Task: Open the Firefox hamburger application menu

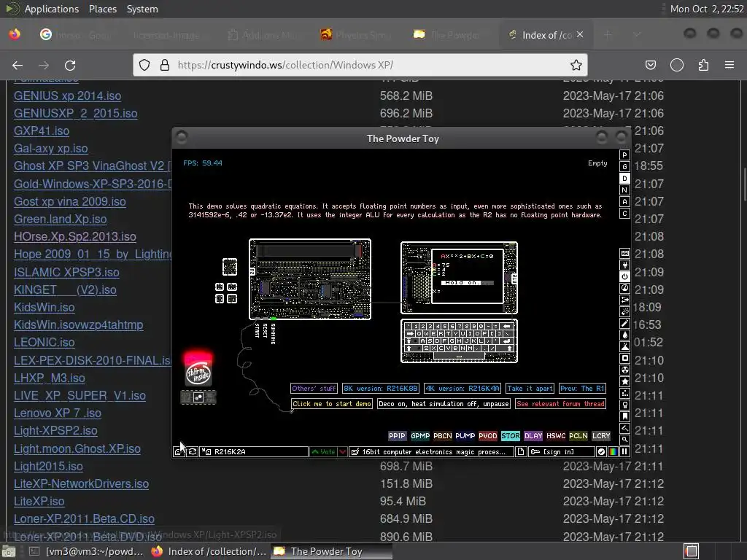Action: point(729,65)
